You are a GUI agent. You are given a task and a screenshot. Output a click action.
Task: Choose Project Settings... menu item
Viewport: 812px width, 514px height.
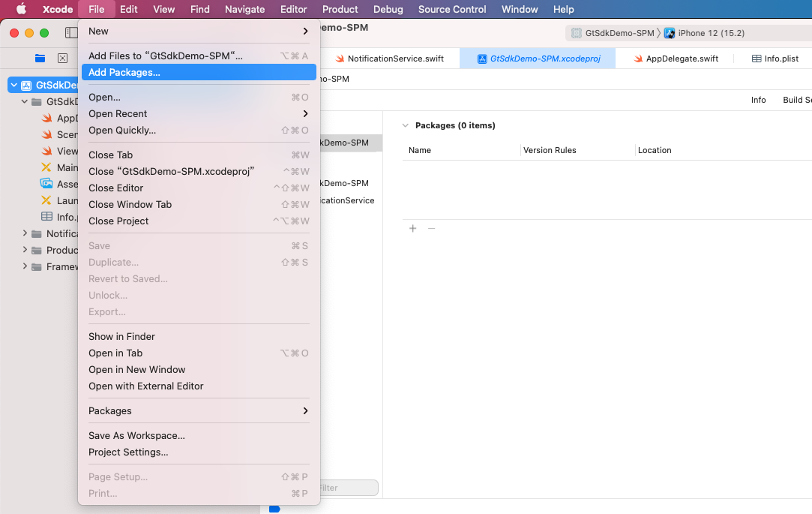[199, 452]
